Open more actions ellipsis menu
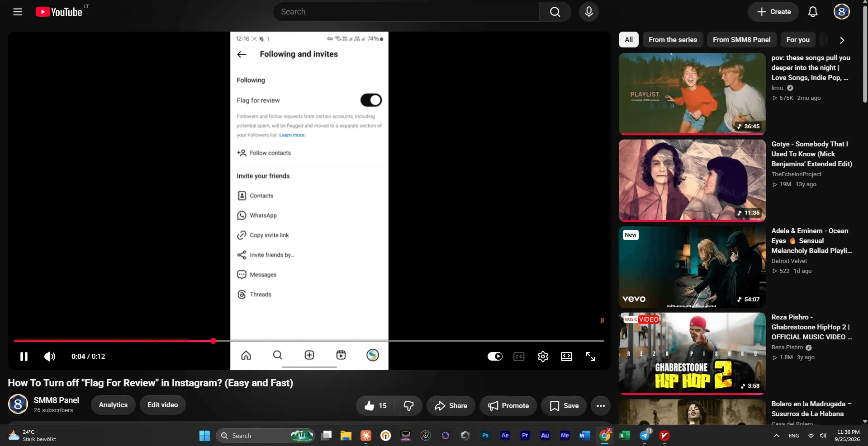 601,406
